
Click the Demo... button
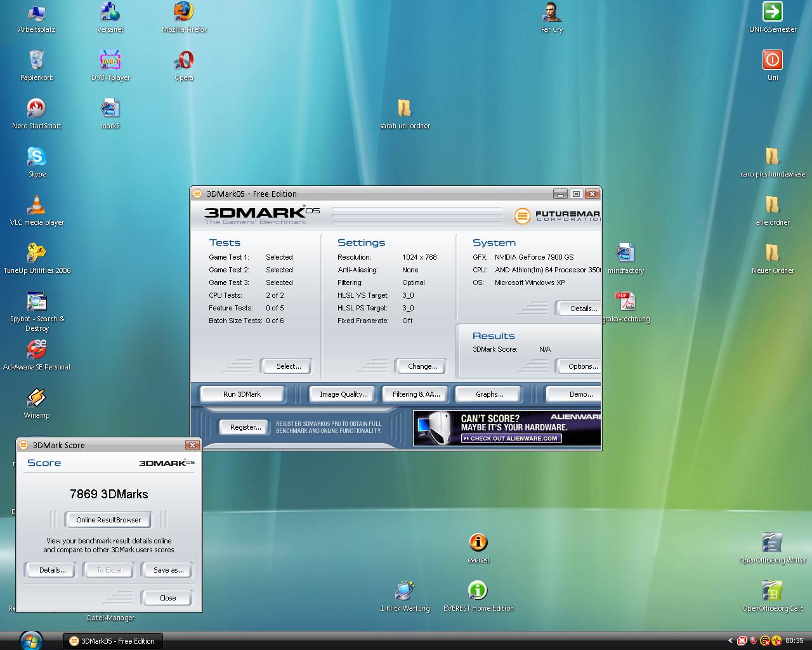pyautogui.click(x=575, y=394)
